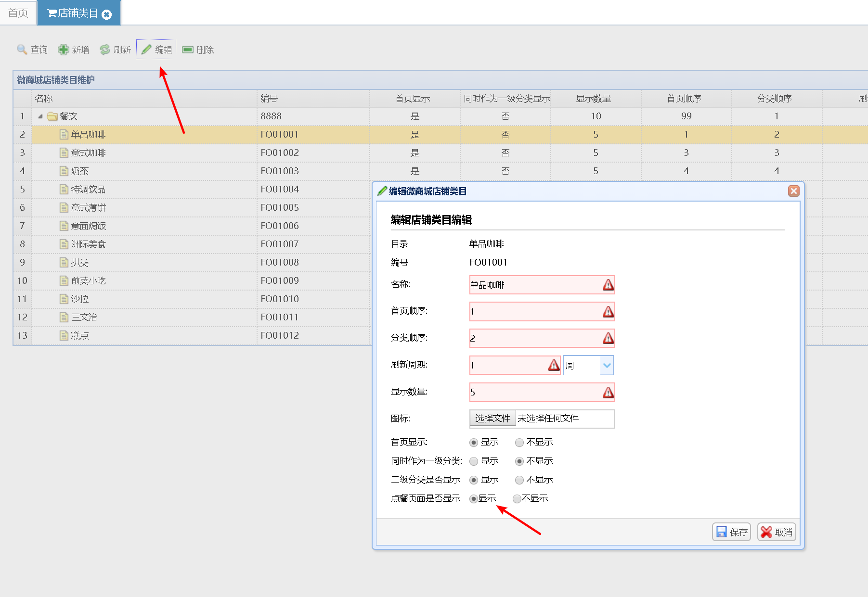Viewport: 868px width, 597px height.
Task: Click the 取消 button
Action: [777, 532]
